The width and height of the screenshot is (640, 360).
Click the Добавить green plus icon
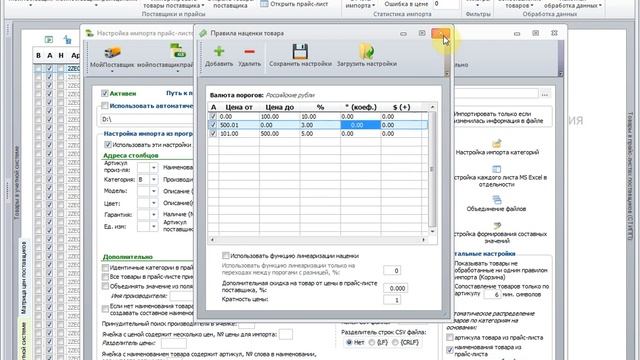coord(219,51)
